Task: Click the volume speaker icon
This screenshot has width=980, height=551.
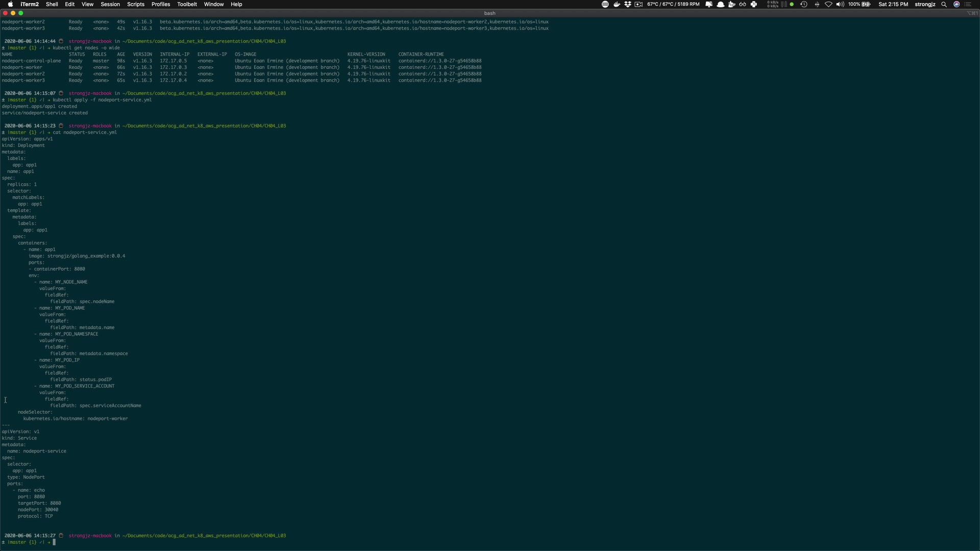Action: (840, 4)
